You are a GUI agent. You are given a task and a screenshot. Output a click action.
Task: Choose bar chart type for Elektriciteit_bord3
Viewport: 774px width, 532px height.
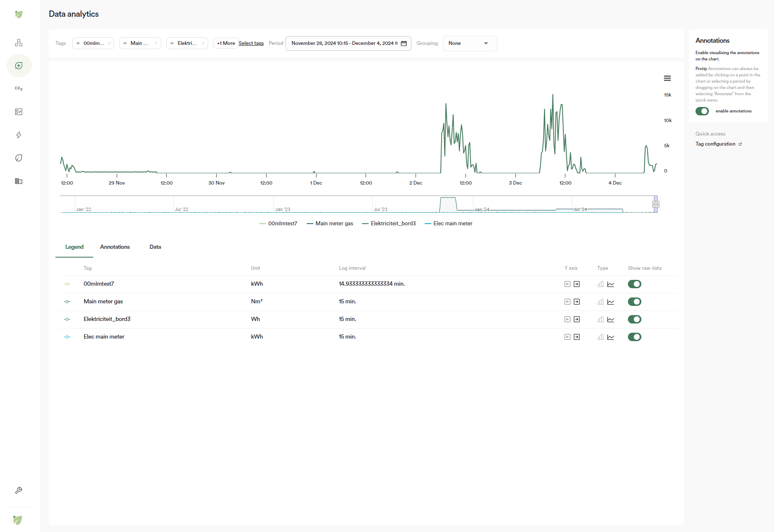[601, 320]
